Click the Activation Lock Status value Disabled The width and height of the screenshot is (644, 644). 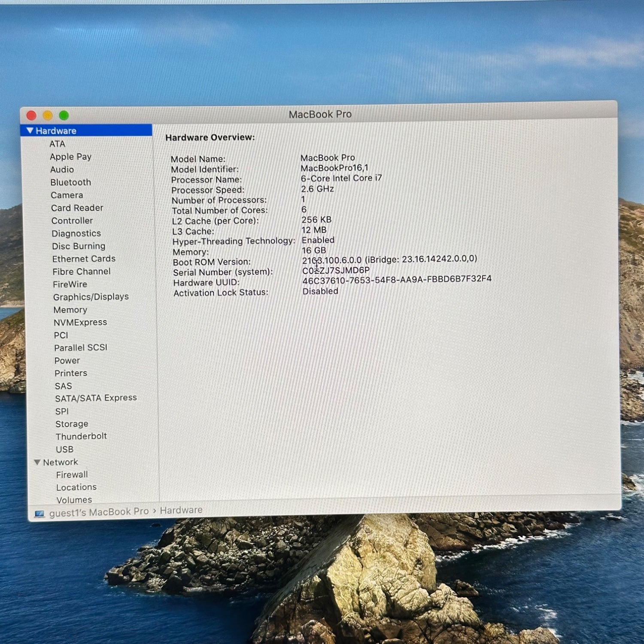320,291
